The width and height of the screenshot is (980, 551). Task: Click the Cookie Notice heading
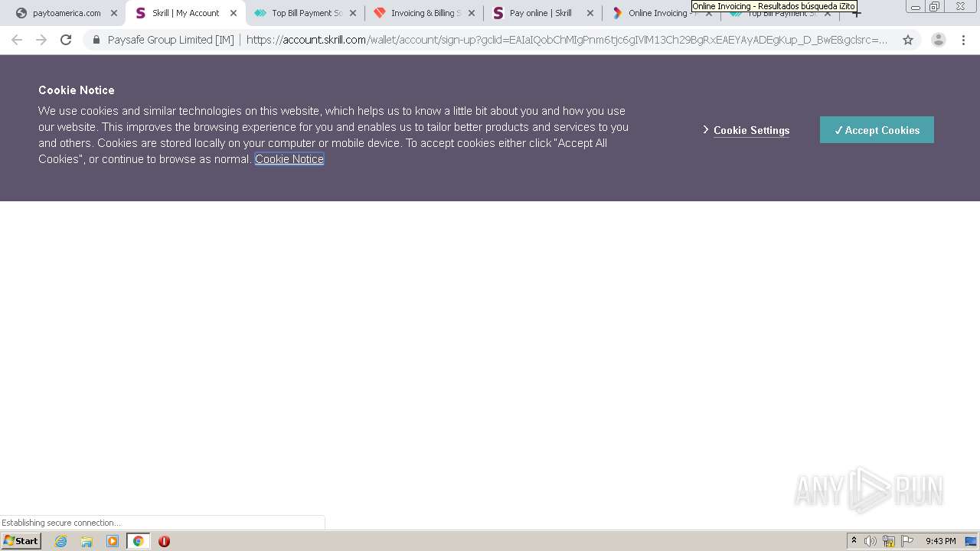(77, 90)
